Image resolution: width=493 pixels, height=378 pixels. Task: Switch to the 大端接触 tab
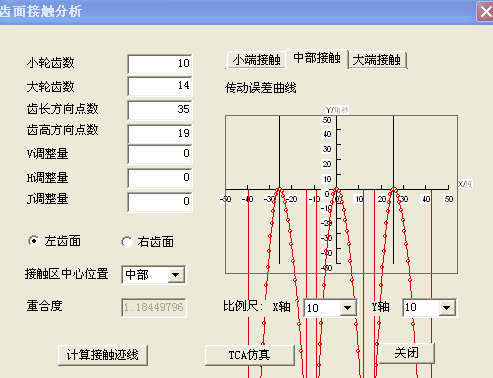(377, 60)
